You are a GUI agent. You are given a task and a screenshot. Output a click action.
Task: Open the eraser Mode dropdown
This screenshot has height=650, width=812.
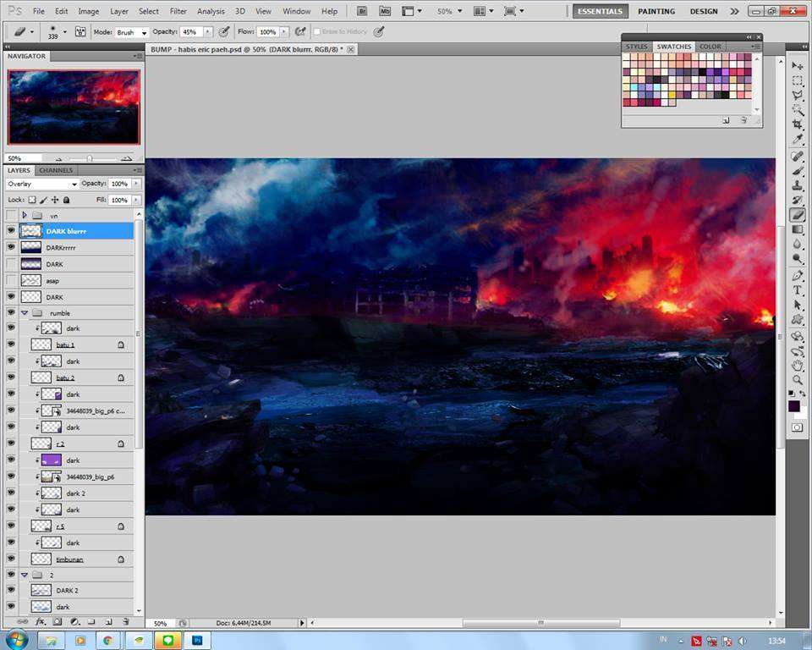coord(132,32)
